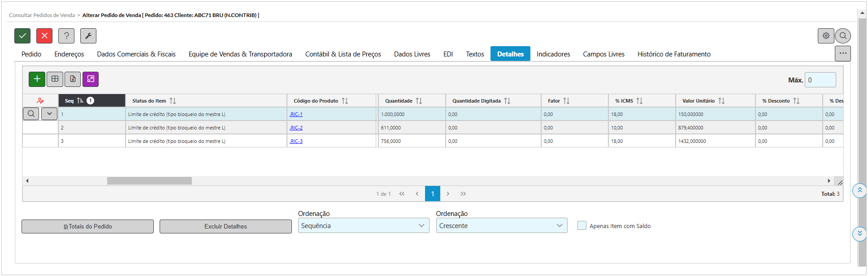Click the magnifier search icon at top right
The height and width of the screenshot is (276, 868).
[843, 36]
